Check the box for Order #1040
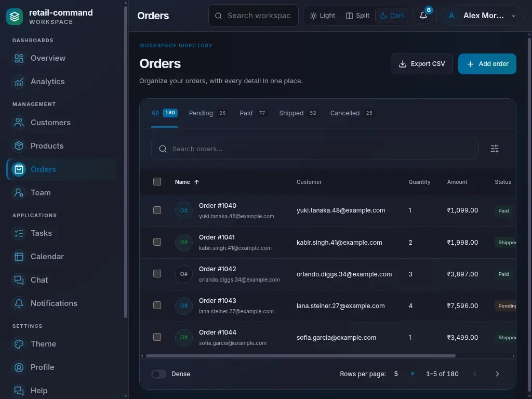Image resolution: width=532 pixels, height=399 pixels. coord(157,210)
